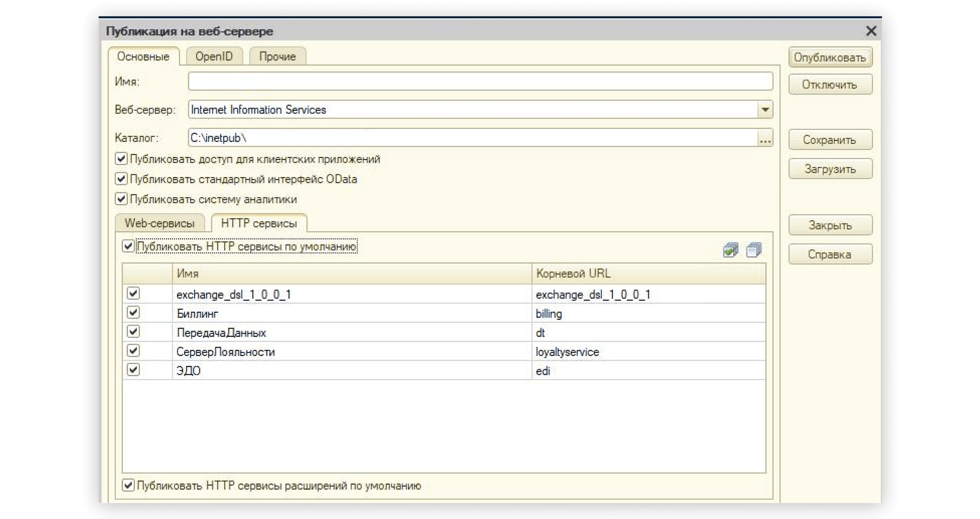Click the Имя column header
The image size is (980, 519).
click(x=352, y=273)
